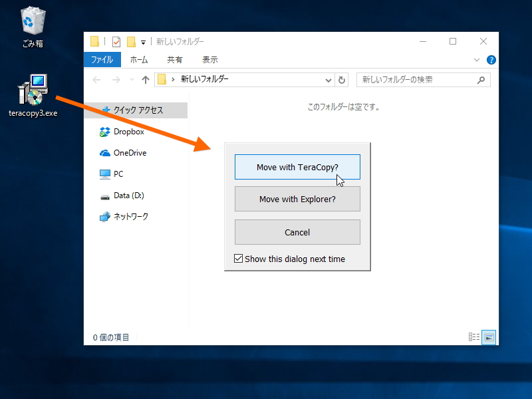Go back with the left arrow

pyautogui.click(x=96, y=80)
